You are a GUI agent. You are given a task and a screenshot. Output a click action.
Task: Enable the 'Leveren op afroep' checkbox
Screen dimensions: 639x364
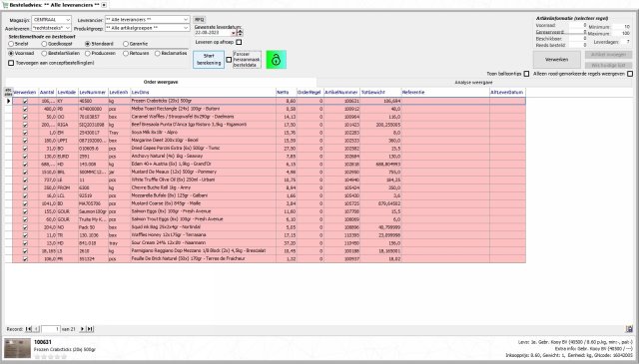click(x=239, y=42)
